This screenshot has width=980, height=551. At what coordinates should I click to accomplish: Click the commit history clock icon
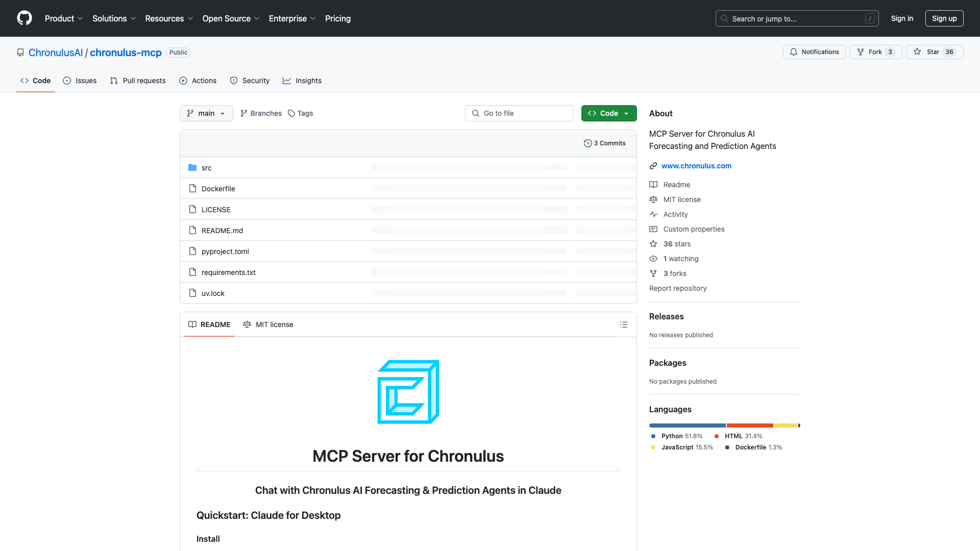(587, 143)
